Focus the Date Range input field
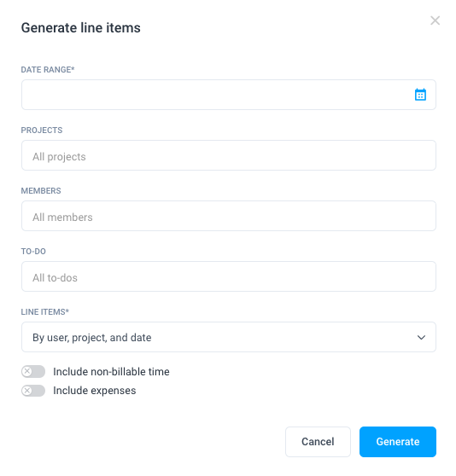 (x=229, y=95)
